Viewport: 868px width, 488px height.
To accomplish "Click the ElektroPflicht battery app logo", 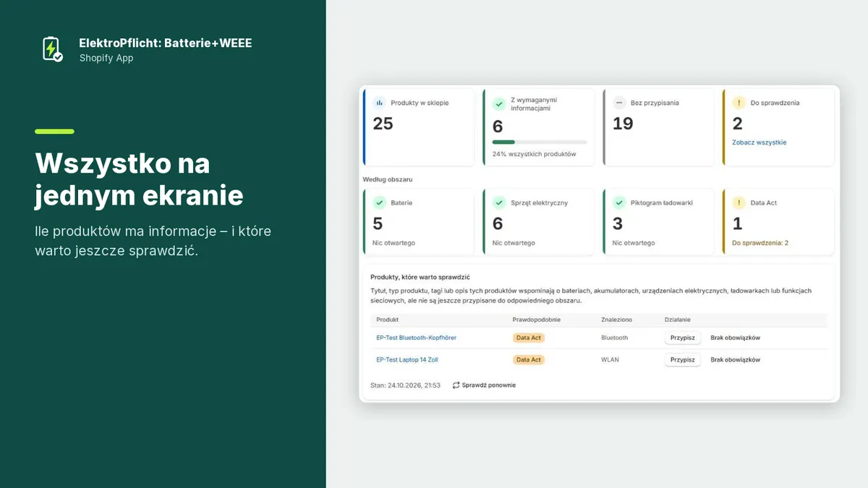I will pyautogui.click(x=52, y=49).
